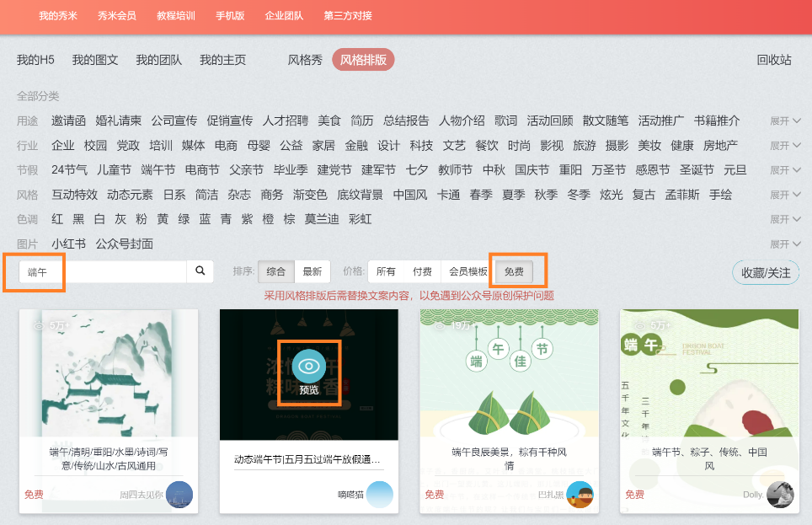Expand the 风格 filter row
Viewport: 812px width, 525px height.
(x=783, y=194)
